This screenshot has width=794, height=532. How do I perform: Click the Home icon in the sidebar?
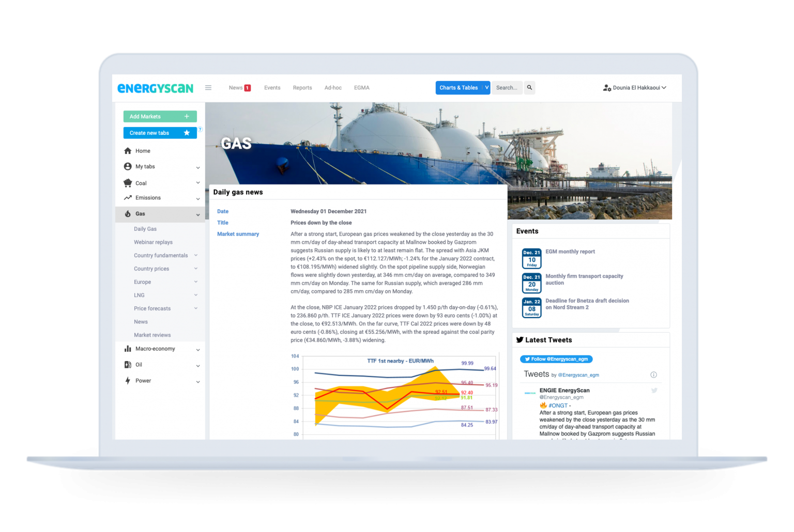click(128, 150)
